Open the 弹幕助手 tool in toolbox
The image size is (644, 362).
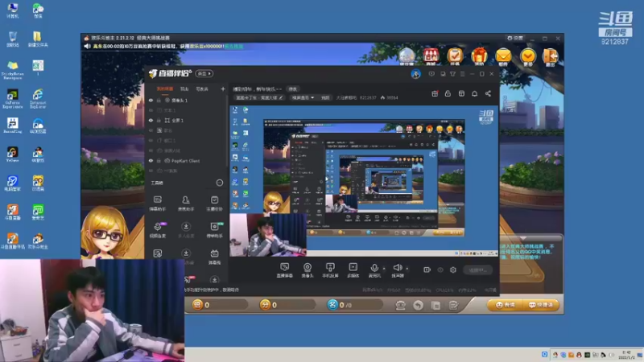[157, 204]
